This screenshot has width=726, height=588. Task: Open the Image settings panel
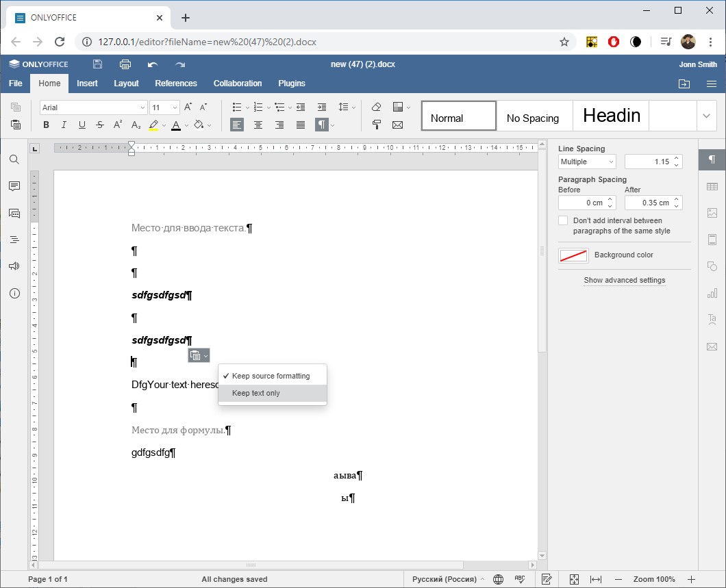tap(712, 212)
